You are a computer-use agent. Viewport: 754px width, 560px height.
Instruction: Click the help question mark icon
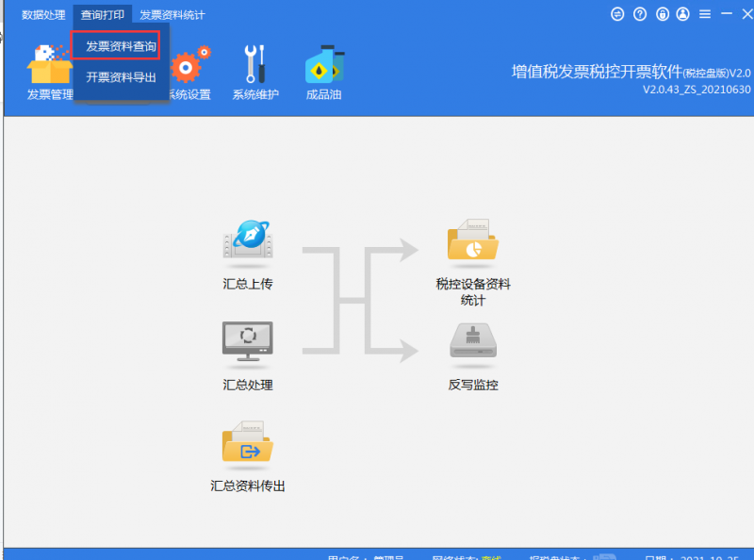[640, 14]
